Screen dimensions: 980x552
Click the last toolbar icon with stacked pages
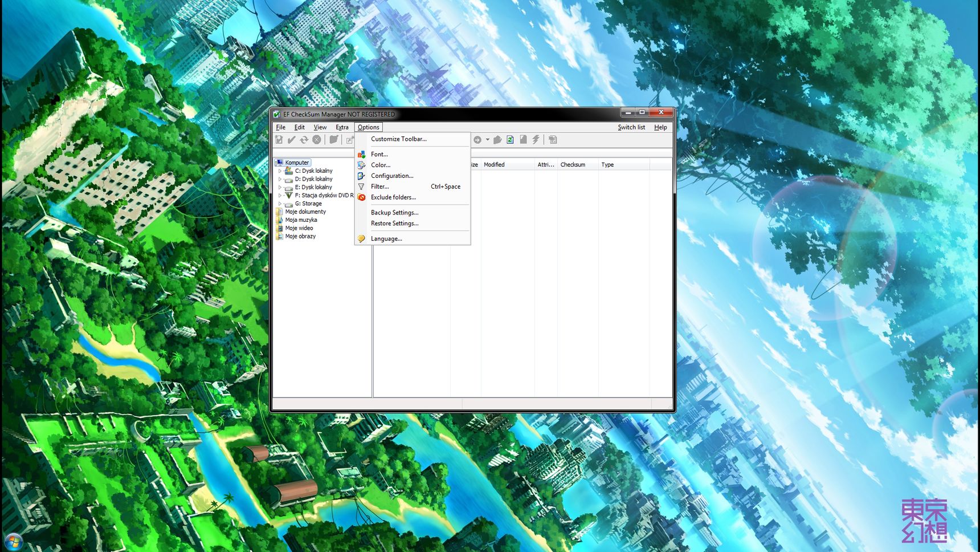(x=553, y=140)
